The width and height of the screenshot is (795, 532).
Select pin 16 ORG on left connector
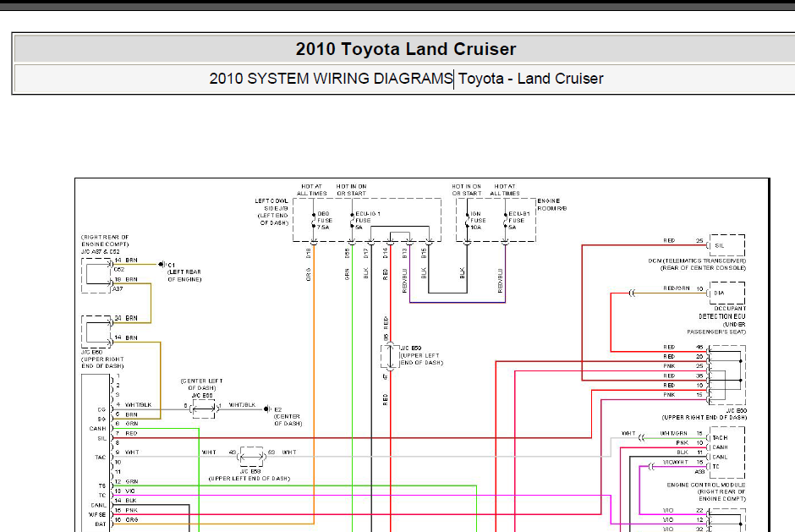coord(126,520)
